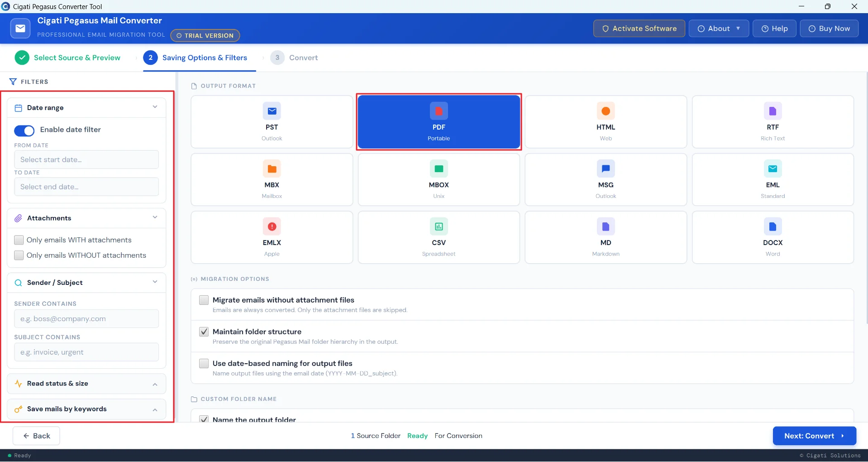Click the From Date start date field
Screen dimensions: 868x462
pos(86,159)
